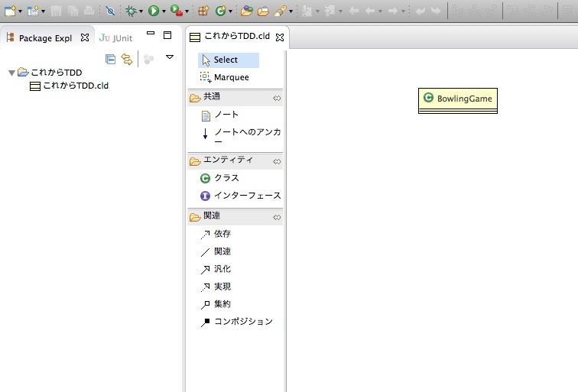Select the ノートへのアンカー anchor tool
This screenshot has width=578, height=392.
241,136
